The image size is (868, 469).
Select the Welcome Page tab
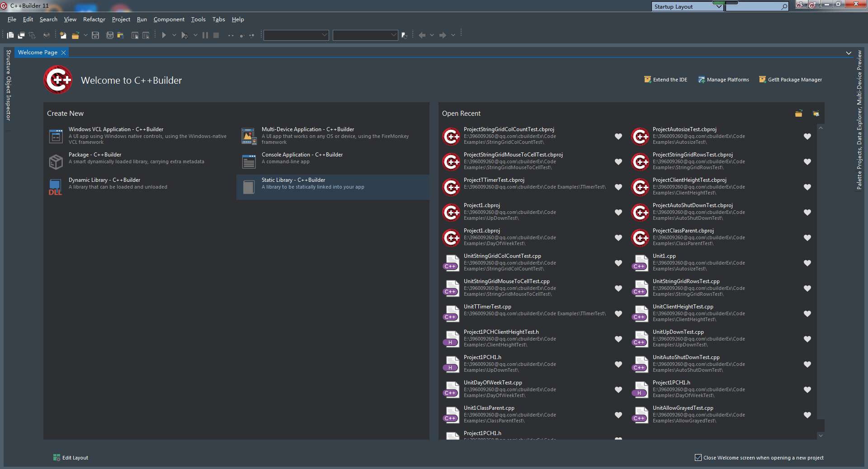click(x=38, y=52)
